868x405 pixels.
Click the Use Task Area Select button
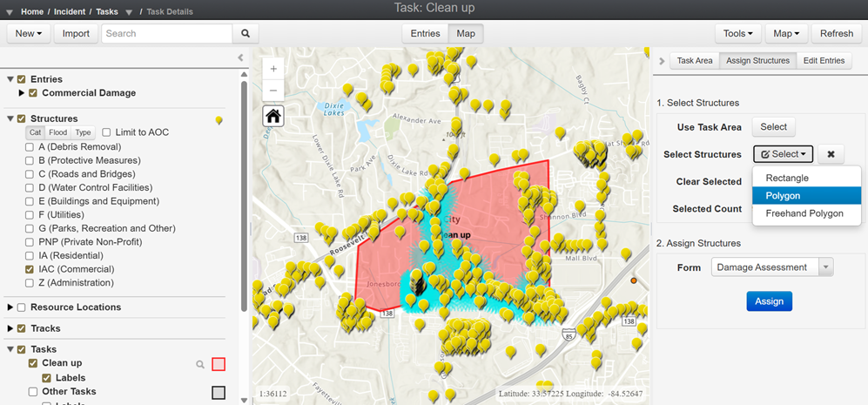point(773,127)
